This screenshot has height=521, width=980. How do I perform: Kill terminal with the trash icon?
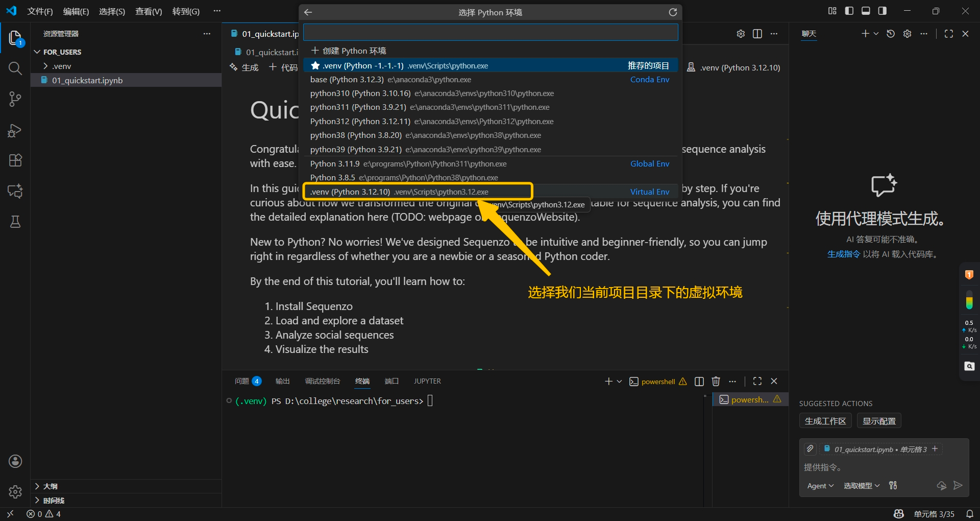[x=716, y=382]
